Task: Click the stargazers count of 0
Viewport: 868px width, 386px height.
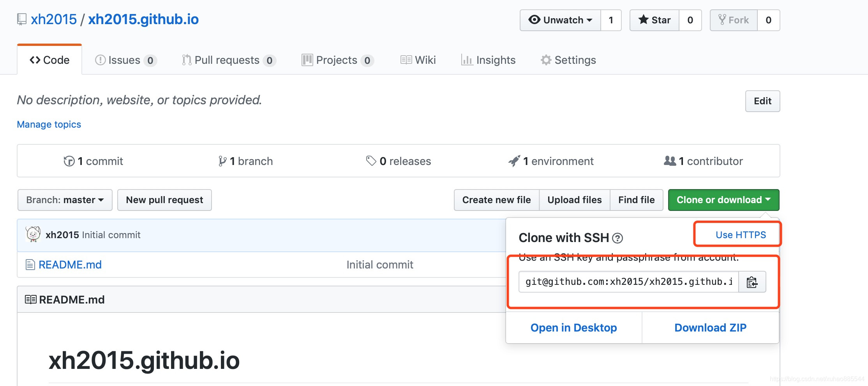Action: pyautogui.click(x=690, y=20)
